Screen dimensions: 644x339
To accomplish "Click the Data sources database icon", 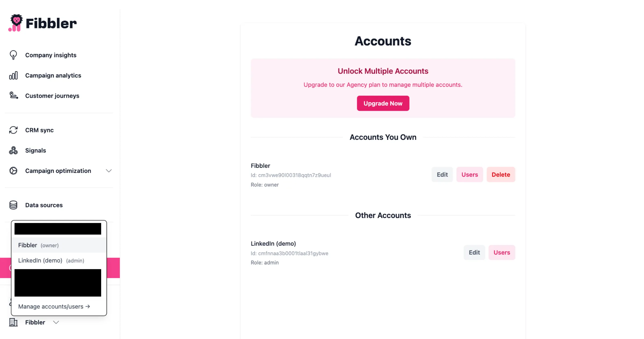I will tap(13, 205).
